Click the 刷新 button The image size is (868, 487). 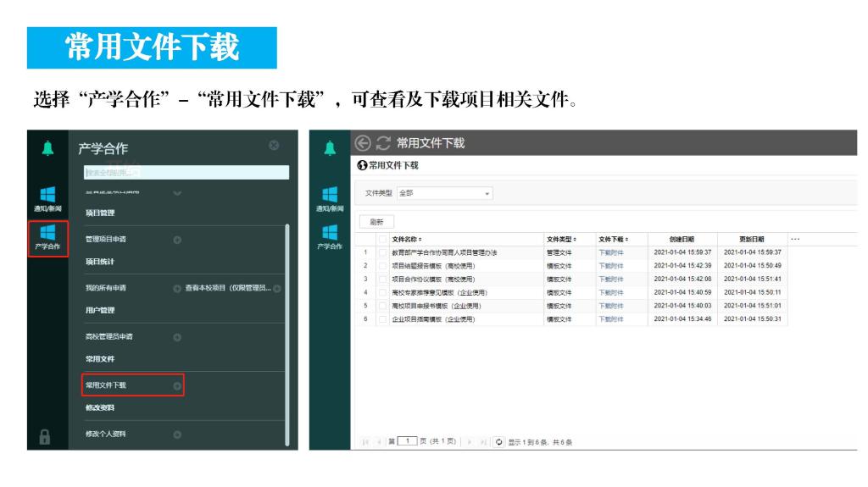click(376, 221)
